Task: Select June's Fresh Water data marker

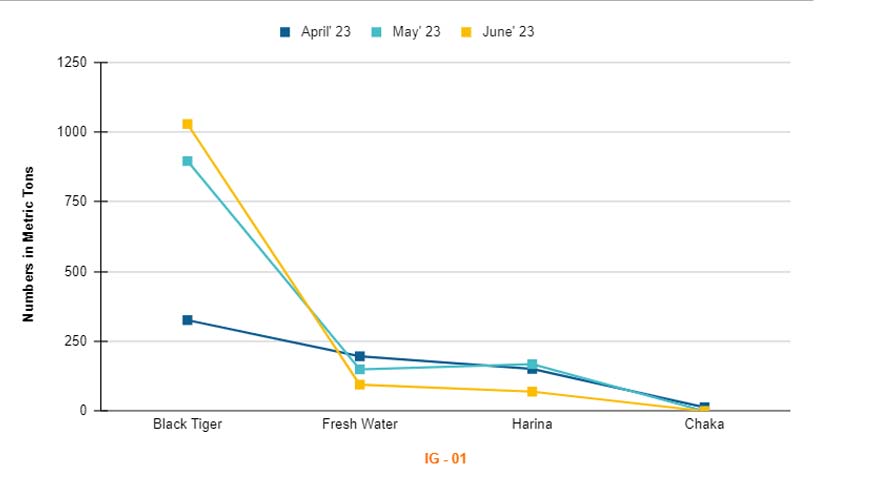Action: point(360,385)
